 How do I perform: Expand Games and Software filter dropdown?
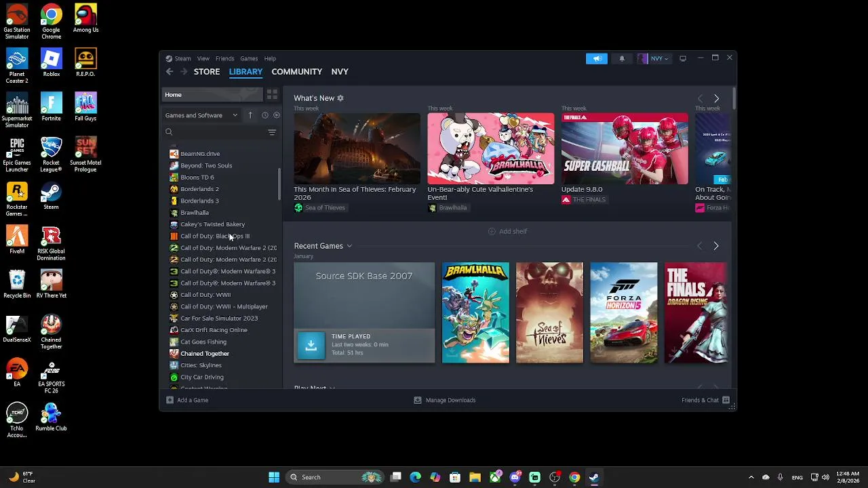[x=201, y=115]
